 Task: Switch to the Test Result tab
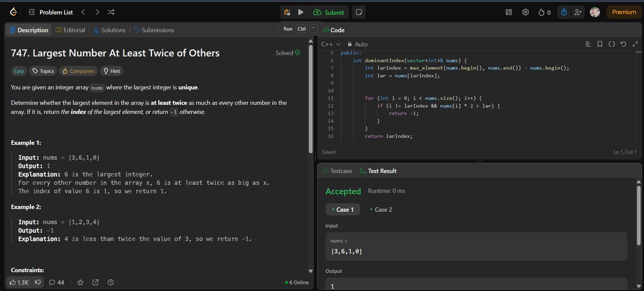pos(378,171)
